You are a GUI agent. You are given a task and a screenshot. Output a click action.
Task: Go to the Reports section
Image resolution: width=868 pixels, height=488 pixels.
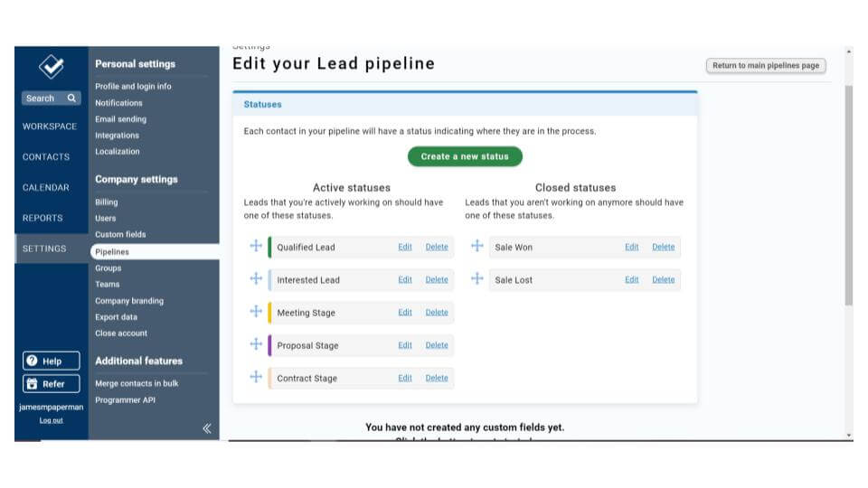(42, 218)
